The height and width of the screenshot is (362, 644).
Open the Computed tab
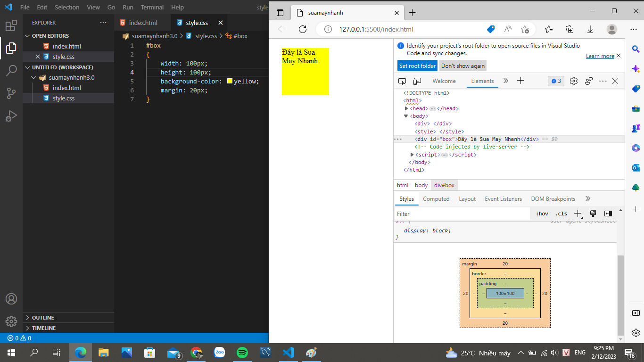tap(436, 199)
